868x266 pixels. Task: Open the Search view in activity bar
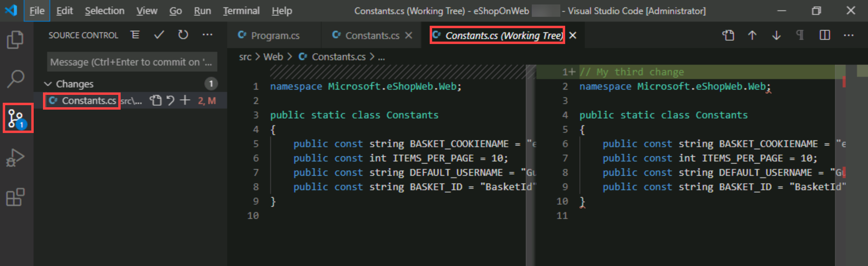pos(15,79)
